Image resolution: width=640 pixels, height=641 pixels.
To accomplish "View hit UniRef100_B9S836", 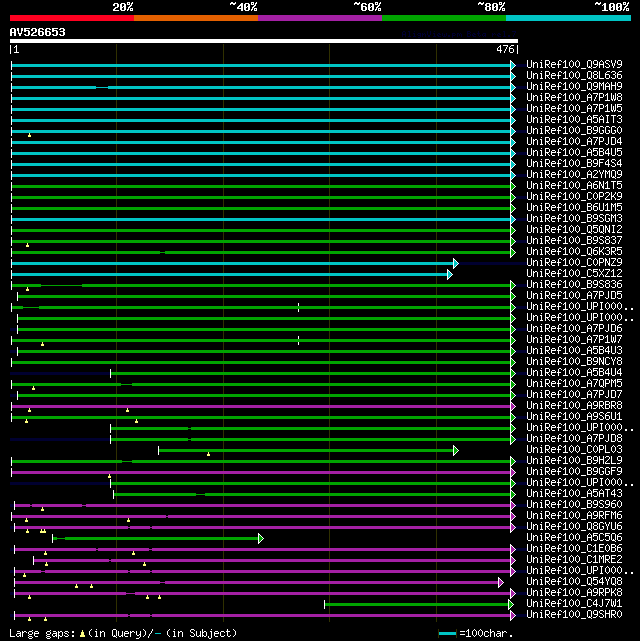I will point(574,285).
